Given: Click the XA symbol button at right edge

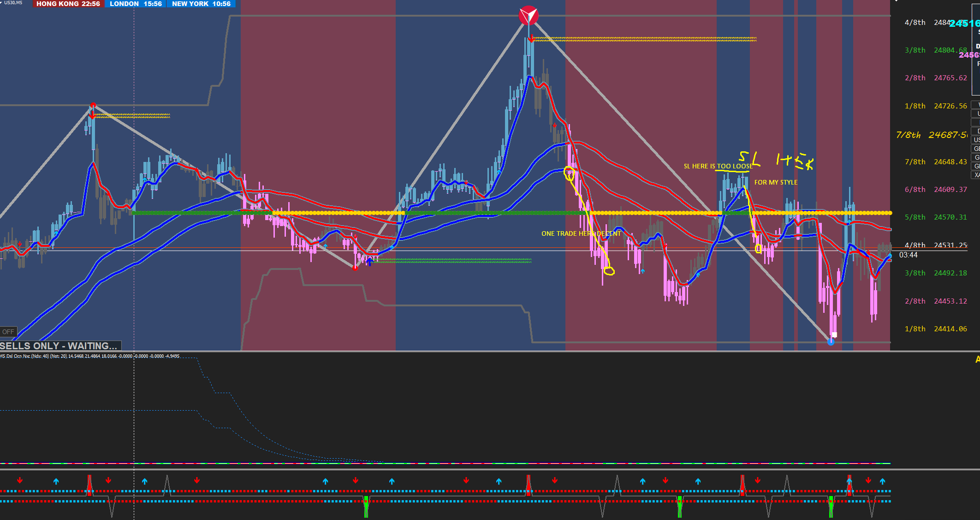Looking at the screenshot, I should click(976, 175).
